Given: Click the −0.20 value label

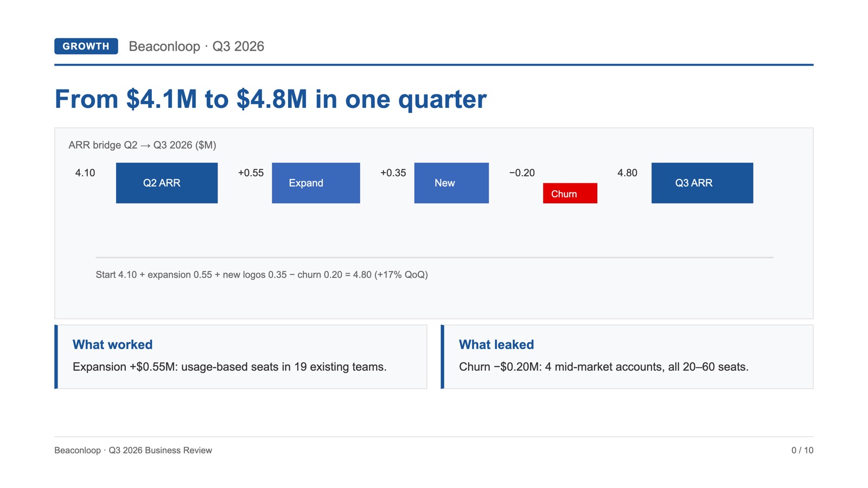Looking at the screenshot, I should 522,173.
